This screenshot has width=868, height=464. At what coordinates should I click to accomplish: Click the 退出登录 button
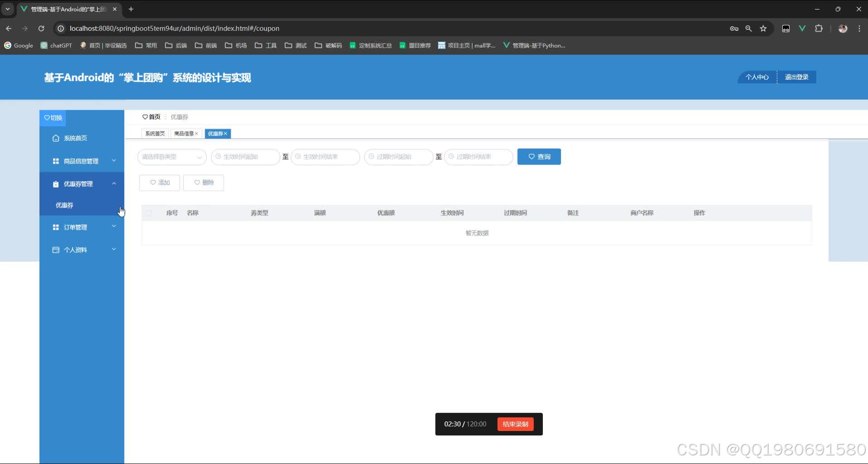tap(797, 77)
